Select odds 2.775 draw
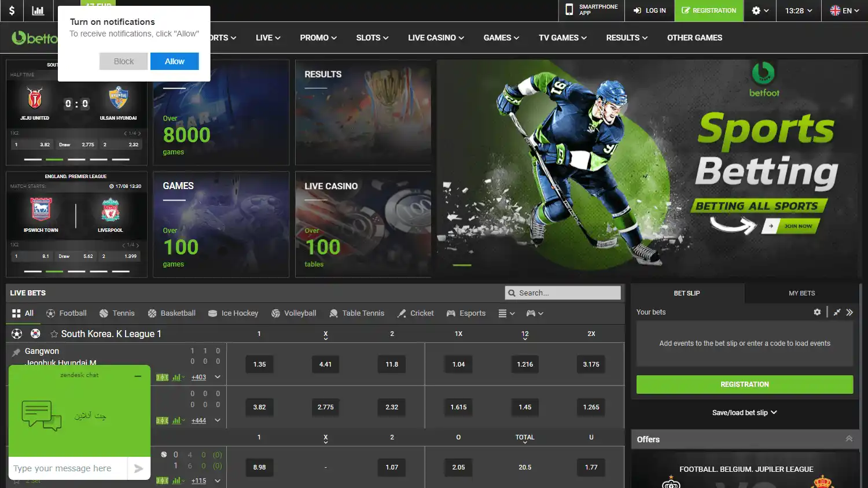868x488 pixels. [325, 407]
